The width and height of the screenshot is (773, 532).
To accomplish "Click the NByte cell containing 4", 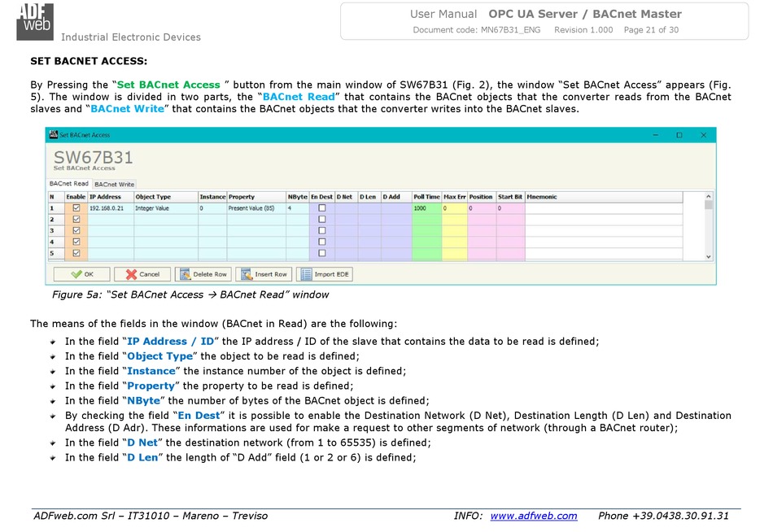I will point(298,208).
